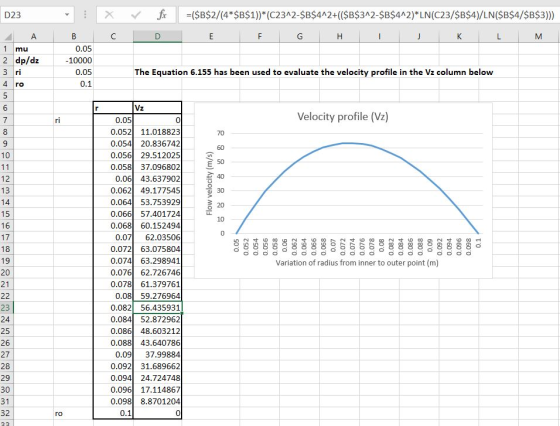
Task: Click cell with r value 0.098
Action: [113, 401]
